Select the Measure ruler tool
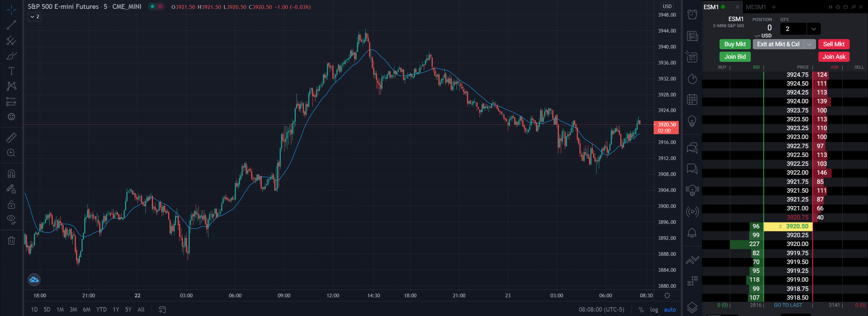 [11, 138]
